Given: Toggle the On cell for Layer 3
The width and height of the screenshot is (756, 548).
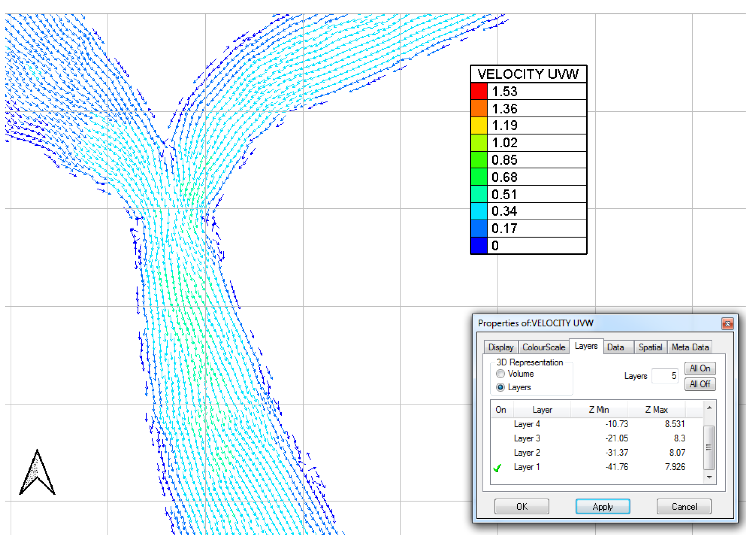Looking at the screenshot, I should click(x=501, y=439).
